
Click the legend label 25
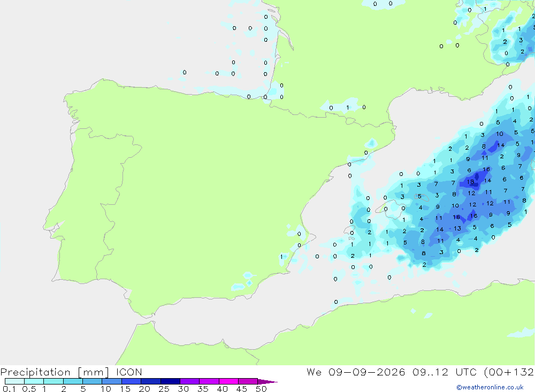coord(164,389)
